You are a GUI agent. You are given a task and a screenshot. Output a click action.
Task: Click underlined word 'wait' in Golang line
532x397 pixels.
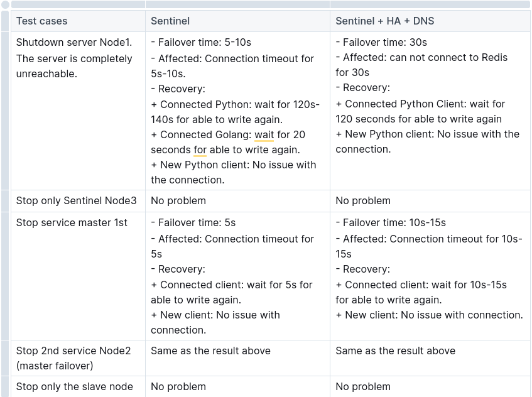[264, 134]
